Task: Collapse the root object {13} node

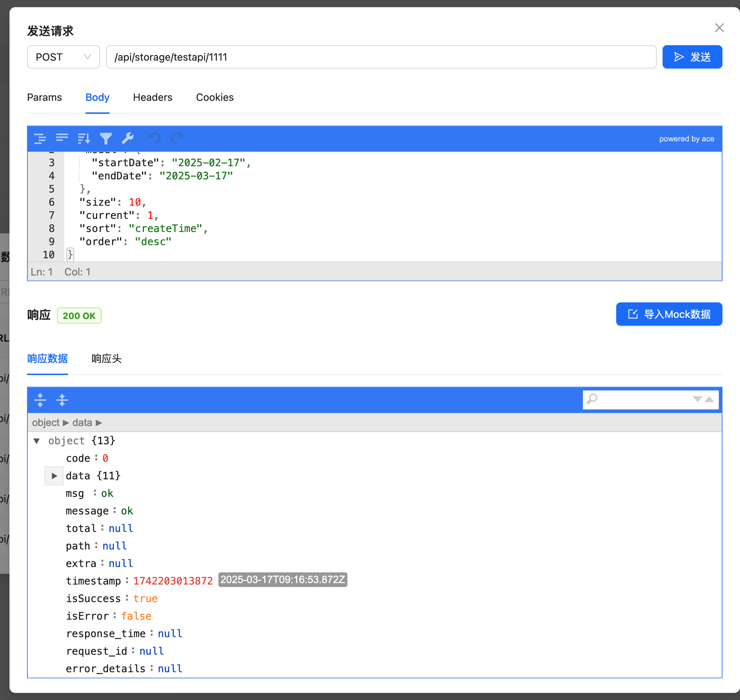Action: tap(37, 441)
